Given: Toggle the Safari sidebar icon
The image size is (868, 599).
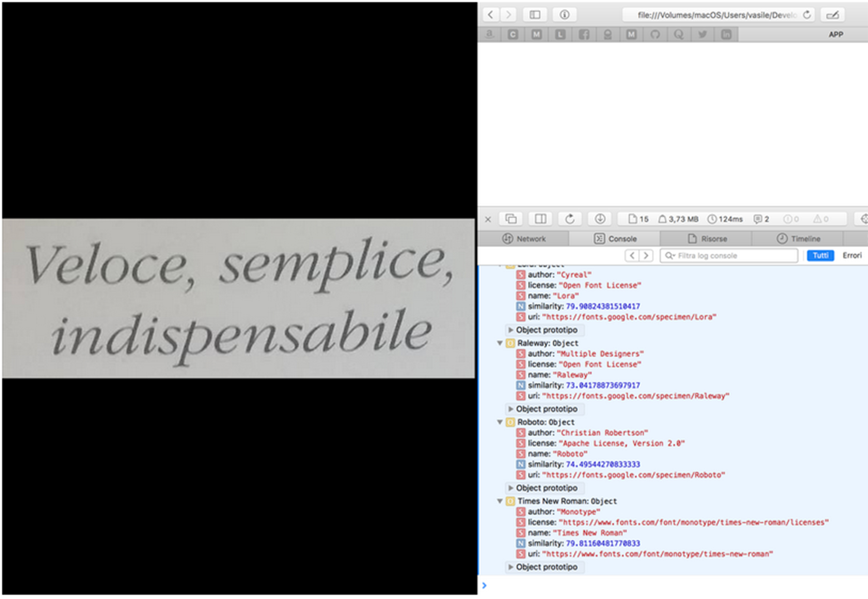Looking at the screenshot, I should 535,15.
